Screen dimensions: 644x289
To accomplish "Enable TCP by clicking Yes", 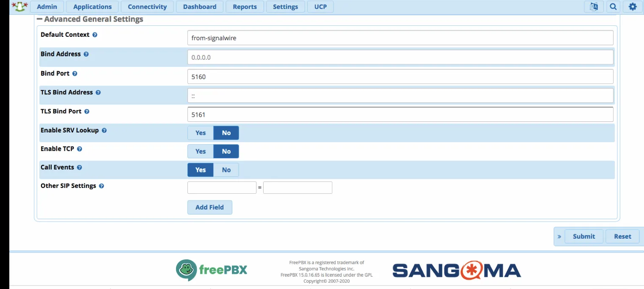I will coord(200,151).
